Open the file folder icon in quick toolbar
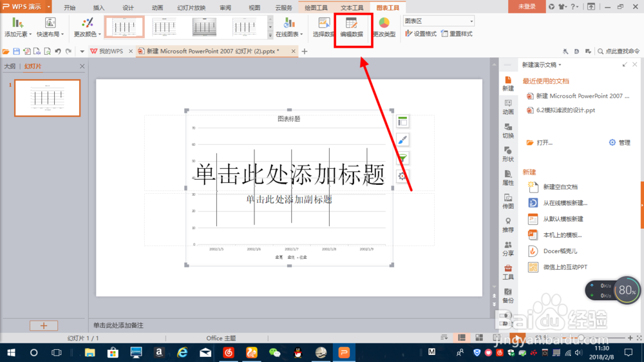The height and width of the screenshot is (362, 644). [x=6, y=52]
